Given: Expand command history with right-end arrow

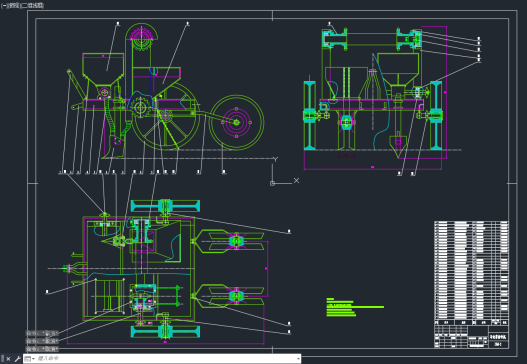Looking at the screenshot, I should (298, 359).
